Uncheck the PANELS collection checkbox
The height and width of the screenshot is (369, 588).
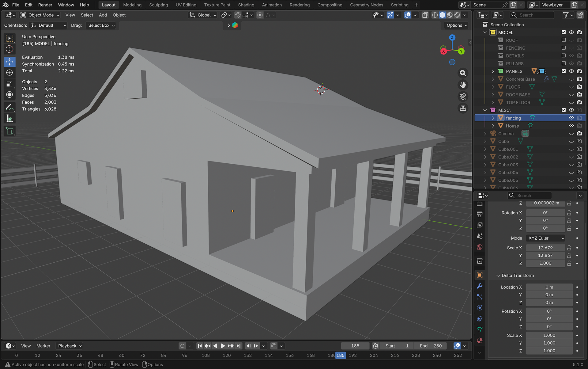pyautogui.click(x=563, y=71)
